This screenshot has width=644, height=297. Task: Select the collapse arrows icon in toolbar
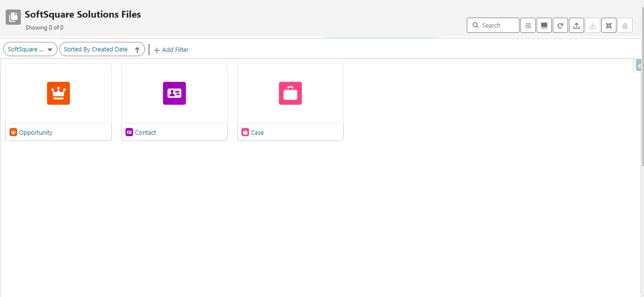(x=608, y=25)
